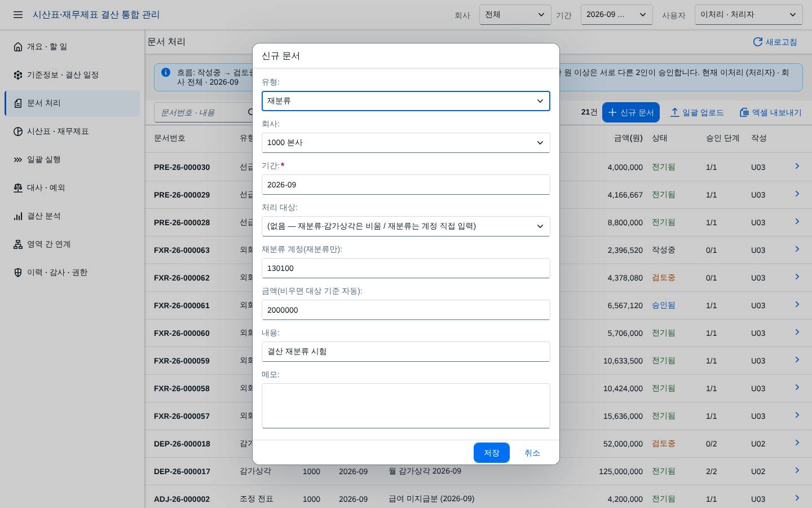Image resolution: width=812 pixels, height=508 pixels.
Task: Open 기준정보 · 결산 일정 in sidebar
Action: pos(72,75)
